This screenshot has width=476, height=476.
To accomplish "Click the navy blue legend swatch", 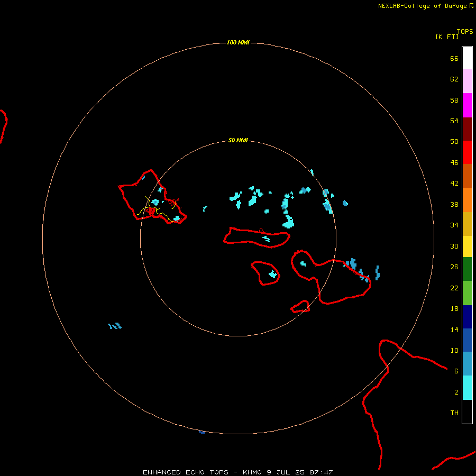I will (467, 317).
